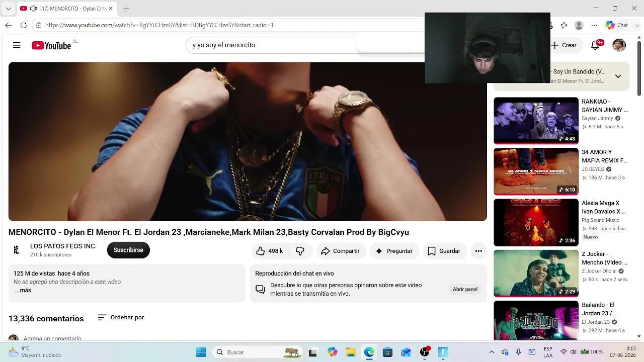Mute audio on the MENORCITO tab
Image resolution: width=644 pixels, height=362 pixels.
[x=33, y=9]
